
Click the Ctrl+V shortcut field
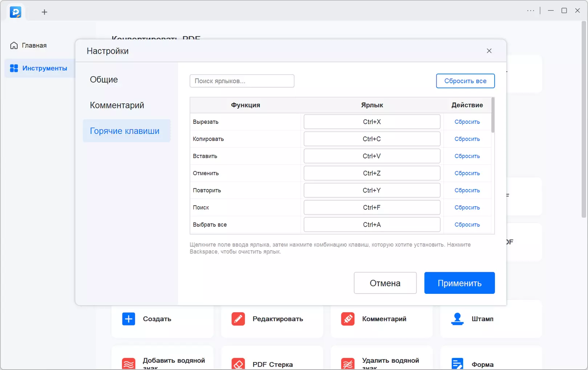point(372,156)
